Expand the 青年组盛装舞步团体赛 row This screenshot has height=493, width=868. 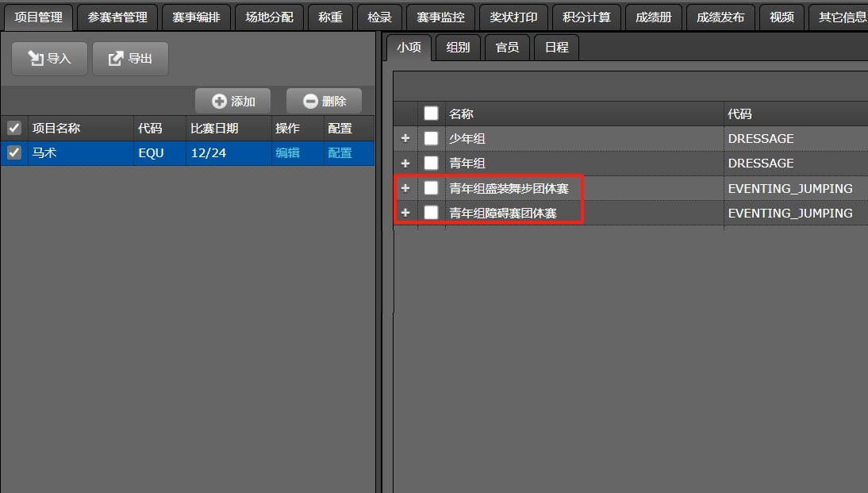(x=405, y=188)
